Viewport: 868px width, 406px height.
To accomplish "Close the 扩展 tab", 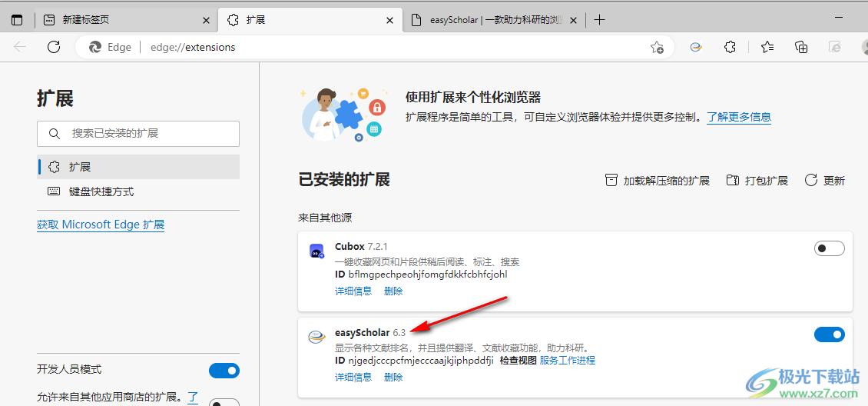I will tap(389, 21).
